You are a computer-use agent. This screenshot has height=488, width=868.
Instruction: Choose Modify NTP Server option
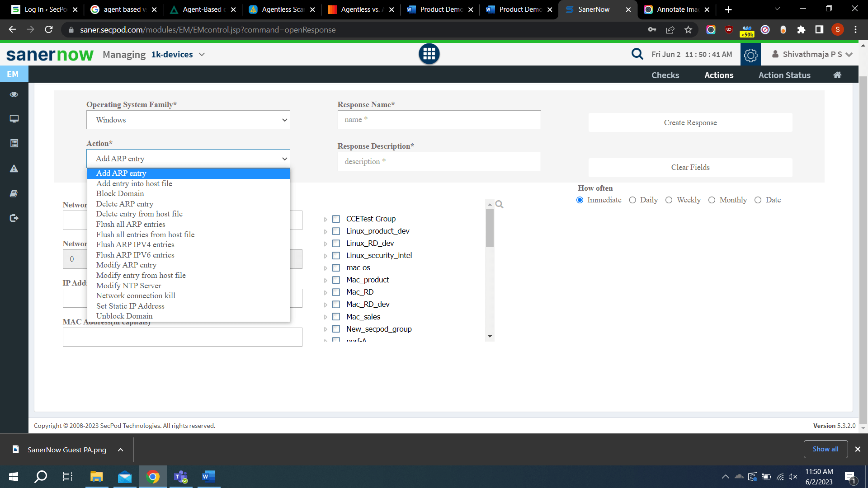point(188,286)
